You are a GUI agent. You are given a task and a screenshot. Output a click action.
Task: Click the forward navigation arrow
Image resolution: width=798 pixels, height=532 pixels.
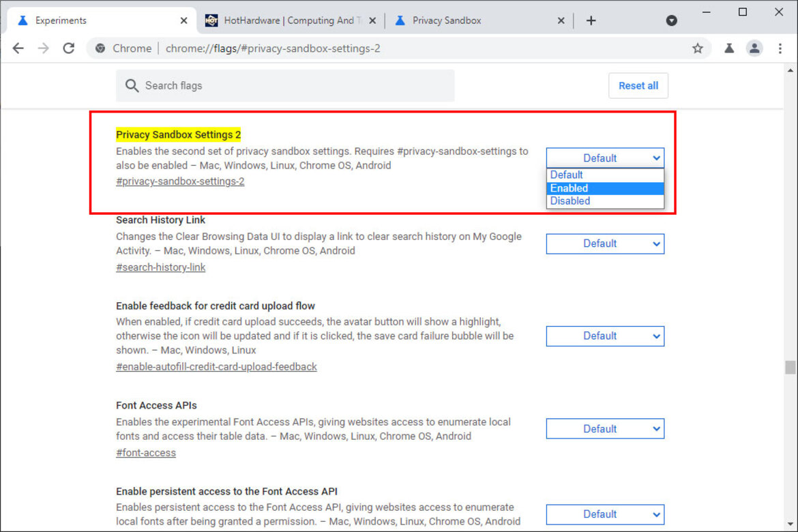[44, 48]
